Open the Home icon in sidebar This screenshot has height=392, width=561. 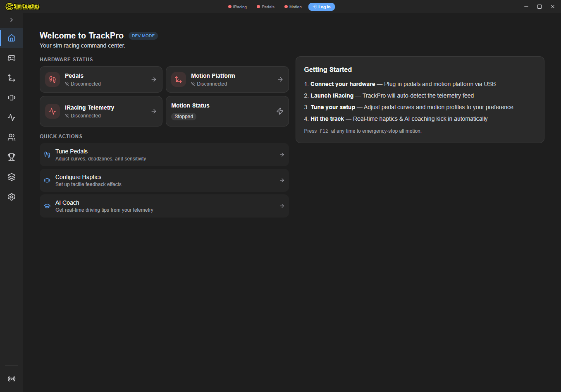[x=12, y=38]
